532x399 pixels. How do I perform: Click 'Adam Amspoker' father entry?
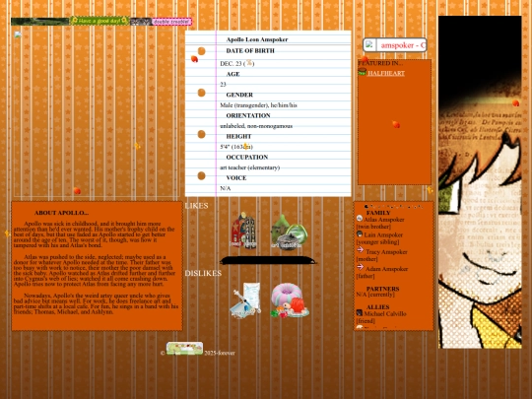click(386, 269)
